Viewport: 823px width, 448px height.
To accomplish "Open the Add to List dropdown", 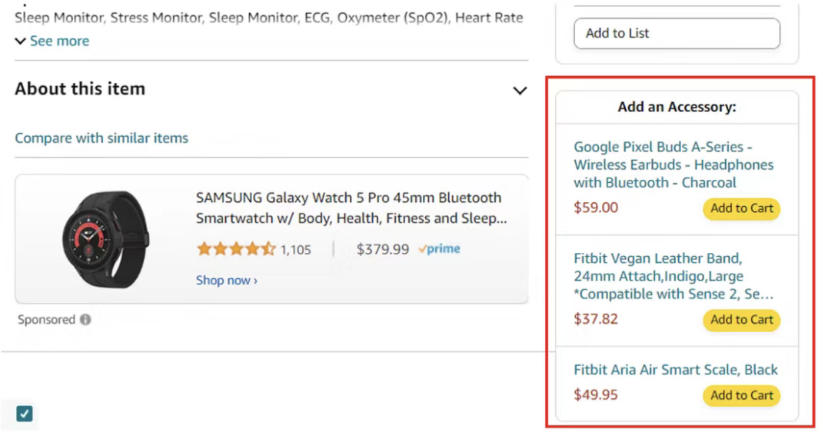I will pyautogui.click(x=676, y=33).
